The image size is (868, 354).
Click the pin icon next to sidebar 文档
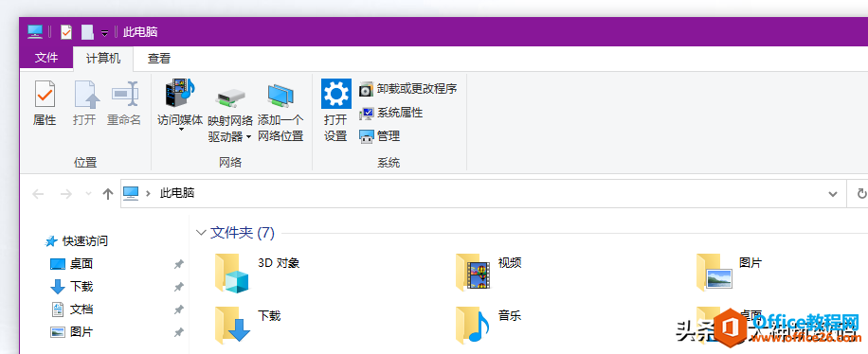[178, 310]
